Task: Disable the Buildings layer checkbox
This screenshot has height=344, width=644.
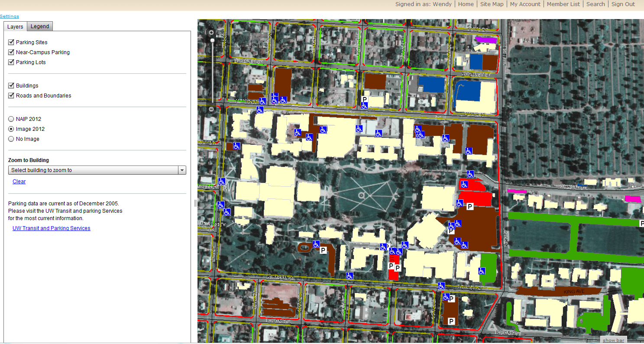Action: click(x=11, y=85)
